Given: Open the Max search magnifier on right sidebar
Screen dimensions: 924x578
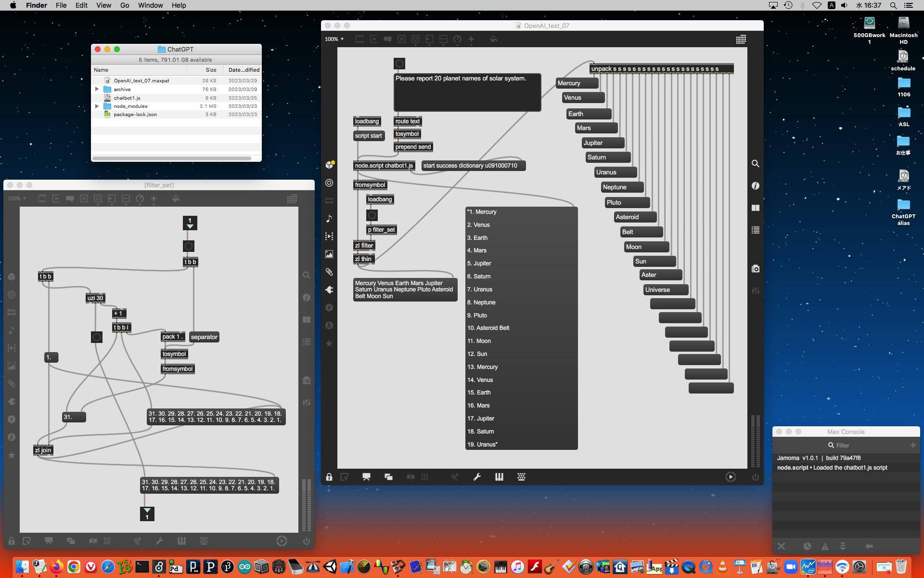Looking at the screenshot, I should click(756, 164).
